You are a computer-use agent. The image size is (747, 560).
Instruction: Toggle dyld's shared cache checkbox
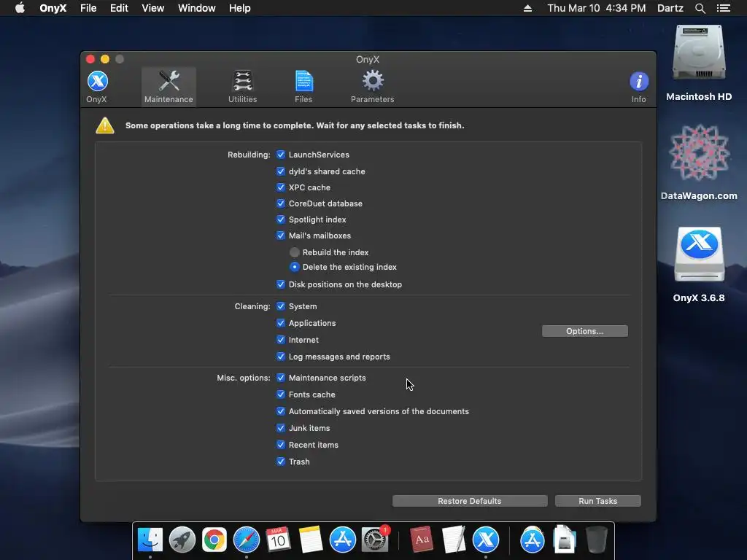tap(281, 171)
